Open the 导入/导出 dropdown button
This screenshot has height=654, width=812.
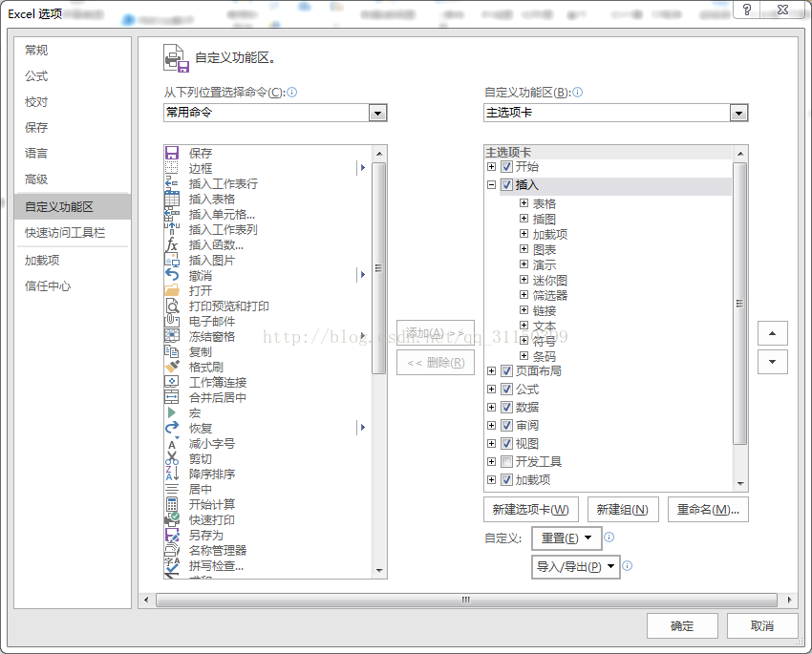tap(576, 566)
